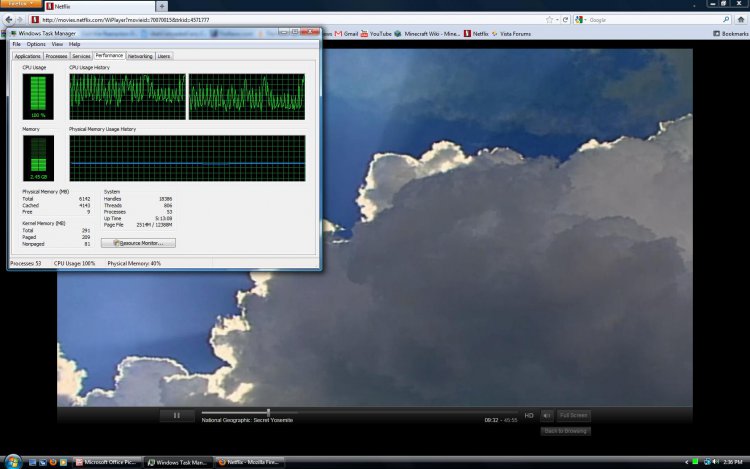The height and width of the screenshot is (469, 750).
Task: Switch to the Services tab
Action: pos(81,56)
